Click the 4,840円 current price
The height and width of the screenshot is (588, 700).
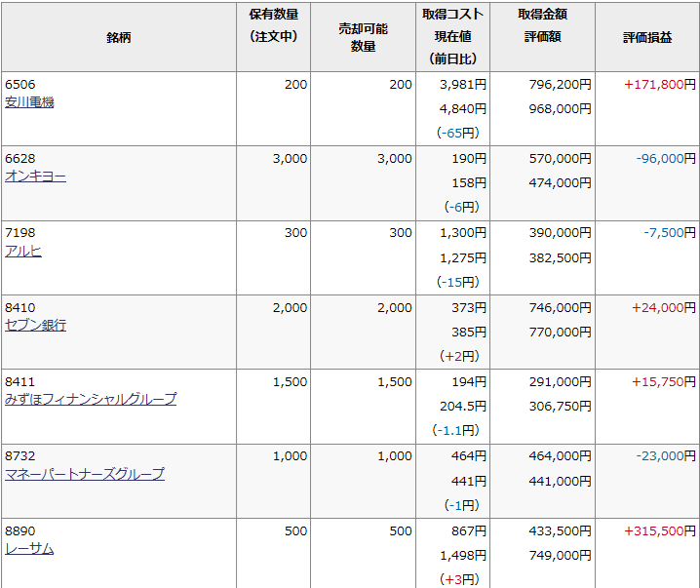tap(463, 109)
